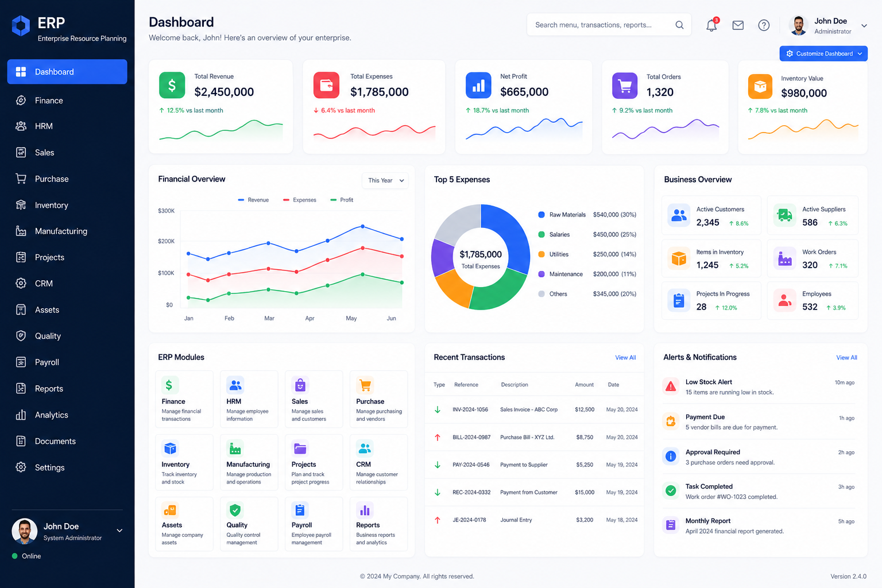Click View All in Alerts & Notifications

click(x=846, y=357)
